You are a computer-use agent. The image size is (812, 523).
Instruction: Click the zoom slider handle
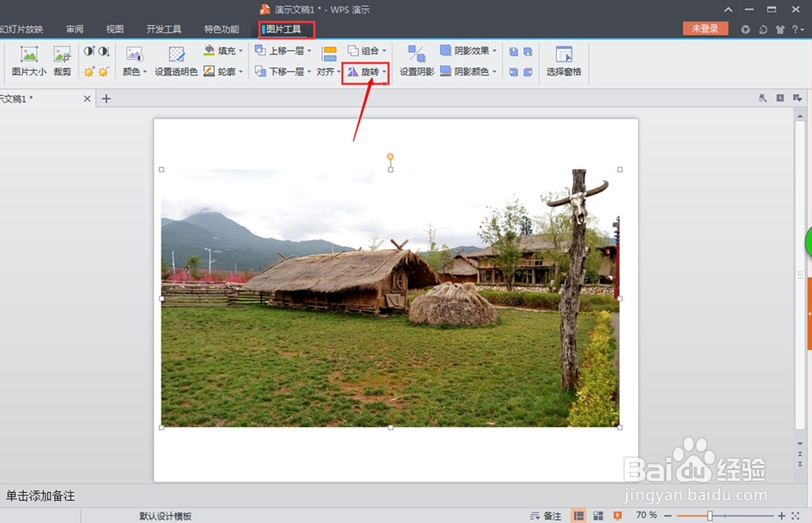coord(710,516)
